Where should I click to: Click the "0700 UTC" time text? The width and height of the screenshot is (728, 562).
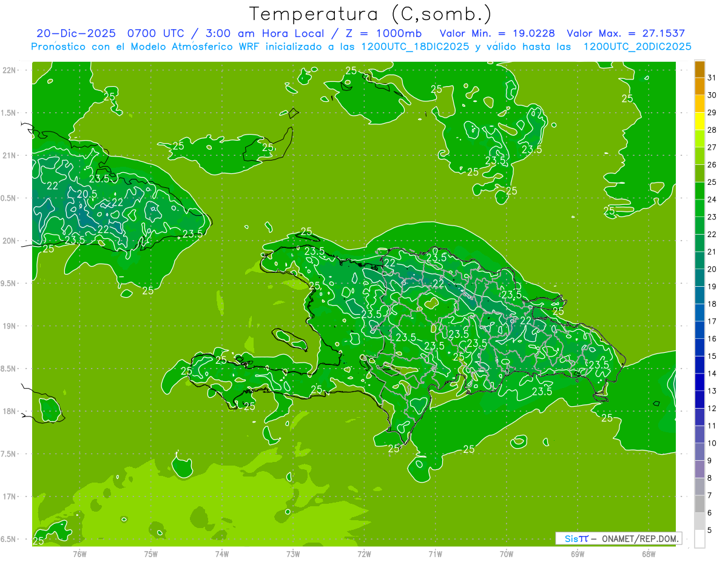[x=155, y=33]
